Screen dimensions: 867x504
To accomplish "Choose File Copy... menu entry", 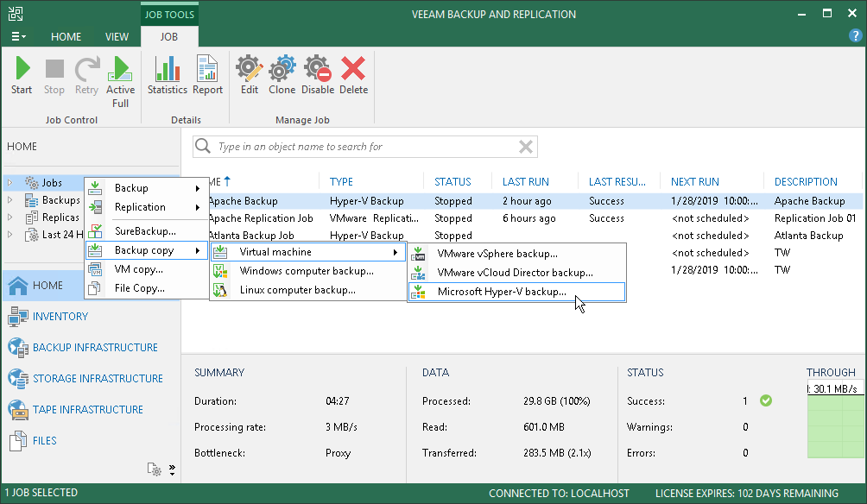I will tap(146, 288).
